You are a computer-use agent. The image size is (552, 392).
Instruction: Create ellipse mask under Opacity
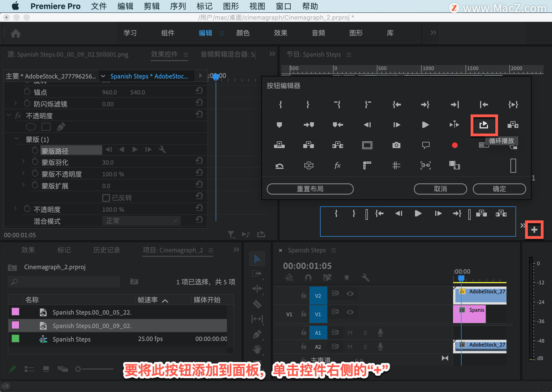click(31, 127)
